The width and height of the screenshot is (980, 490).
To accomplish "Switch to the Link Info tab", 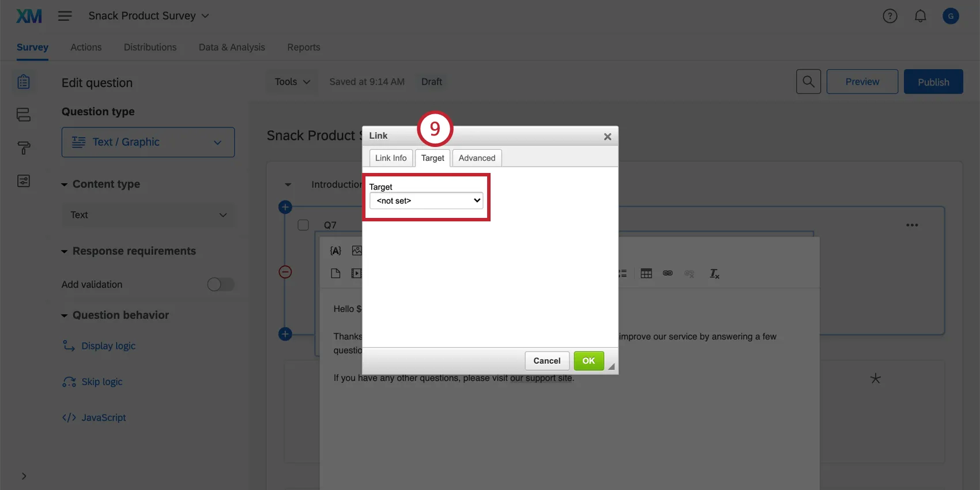I will point(391,158).
